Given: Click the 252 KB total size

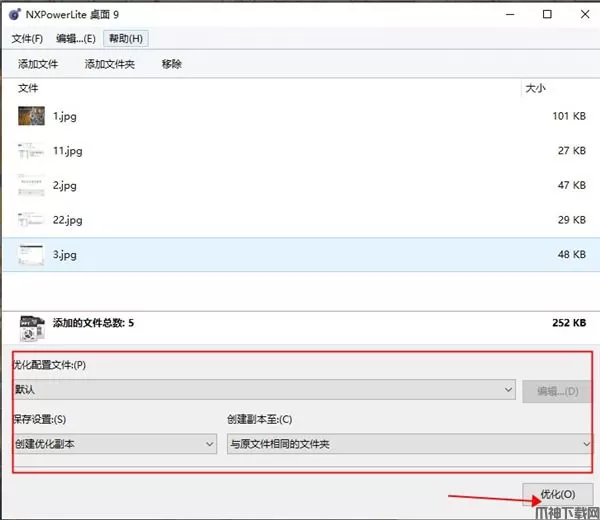Looking at the screenshot, I should 569,323.
